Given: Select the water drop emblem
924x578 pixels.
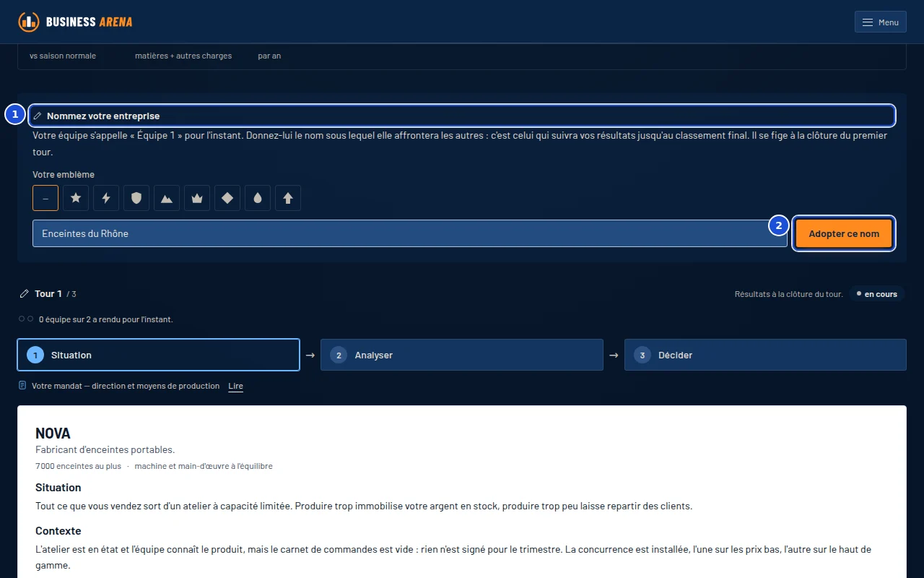Looking at the screenshot, I should tap(258, 198).
